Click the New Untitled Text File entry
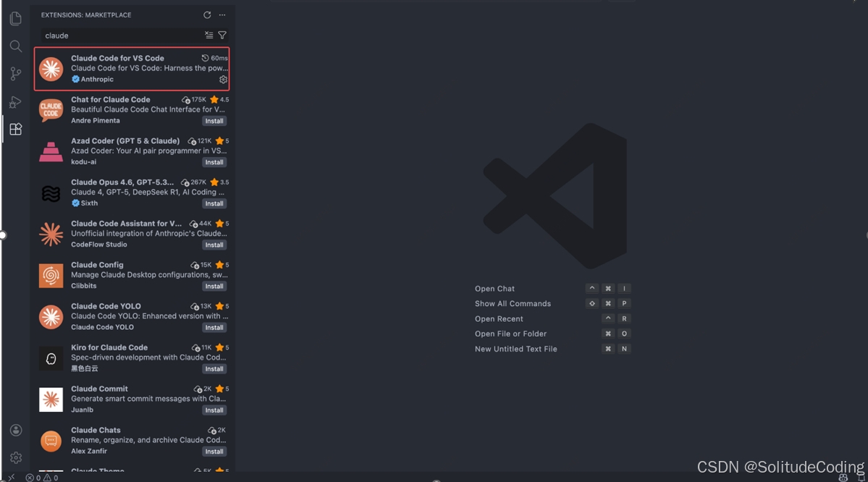The width and height of the screenshot is (868, 482). (x=552, y=349)
